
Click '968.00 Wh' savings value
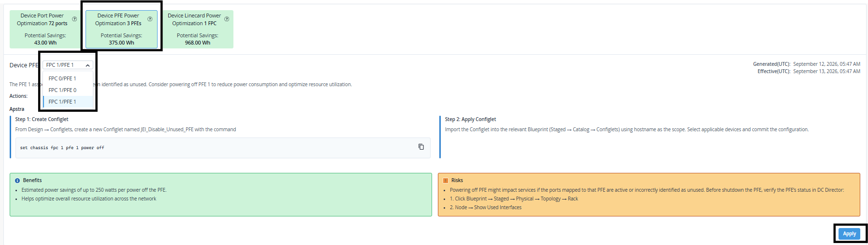(197, 43)
